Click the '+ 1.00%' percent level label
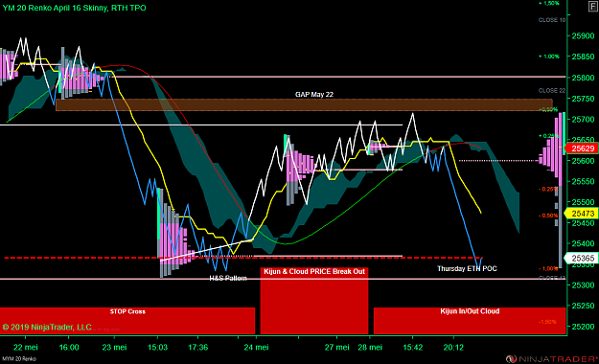The width and height of the screenshot is (599, 364). [x=549, y=57]
